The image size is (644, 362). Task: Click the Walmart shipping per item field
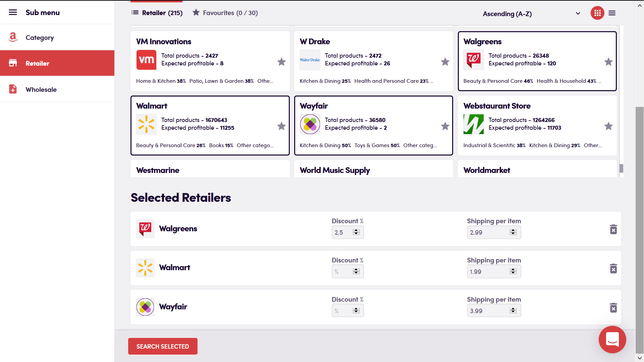pos(494,271)
